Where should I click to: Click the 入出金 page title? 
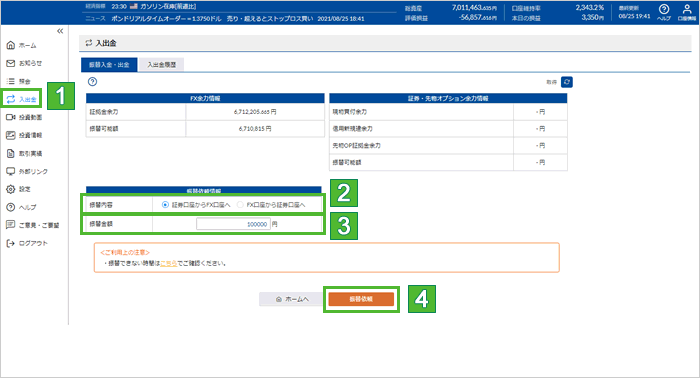106,43
